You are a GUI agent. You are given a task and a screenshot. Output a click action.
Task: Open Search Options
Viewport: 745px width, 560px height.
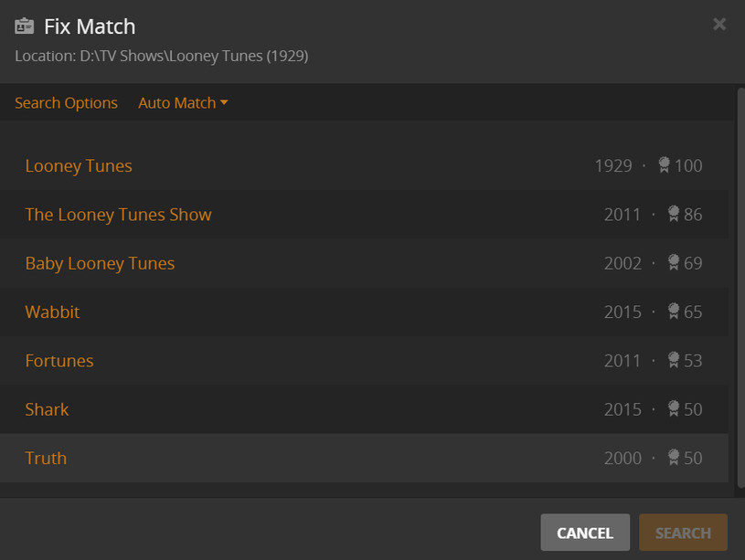pos(66,103)
